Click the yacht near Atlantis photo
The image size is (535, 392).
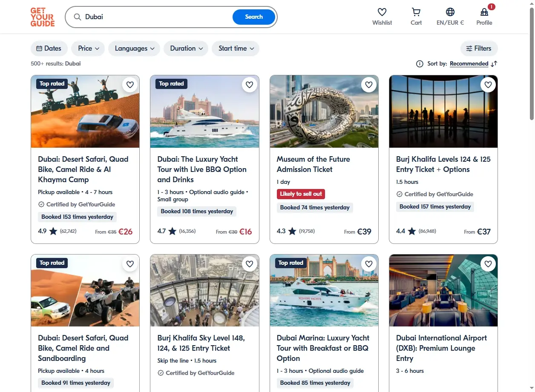[204, 112]
